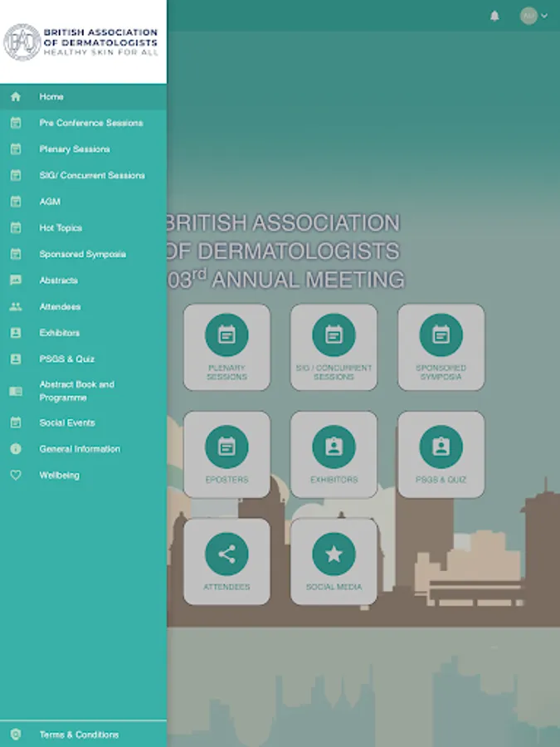Open SIG/ Concurrent Sessions sidebar entry
The height and width of the screenshot is (747, 560).
[83, 175]
